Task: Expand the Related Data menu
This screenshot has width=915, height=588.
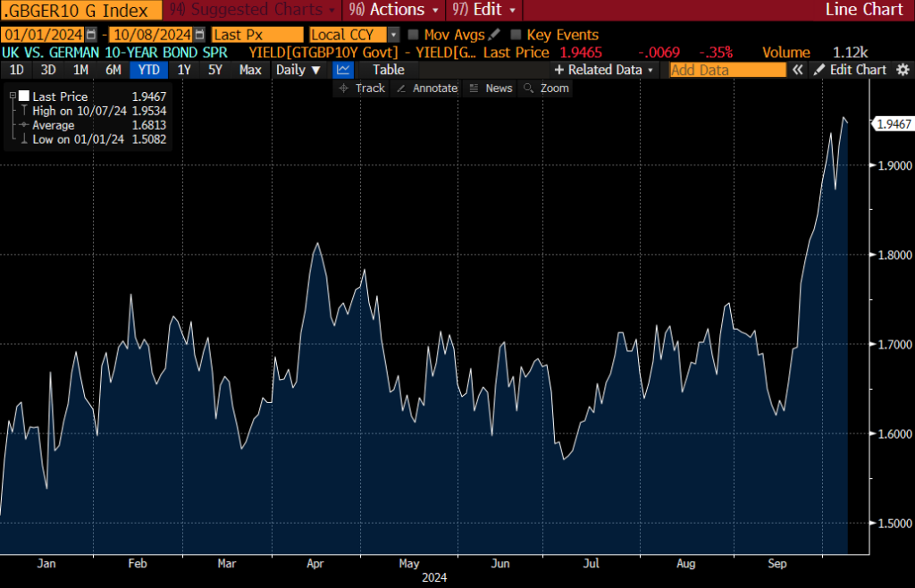Action: [x=604, y=70]
